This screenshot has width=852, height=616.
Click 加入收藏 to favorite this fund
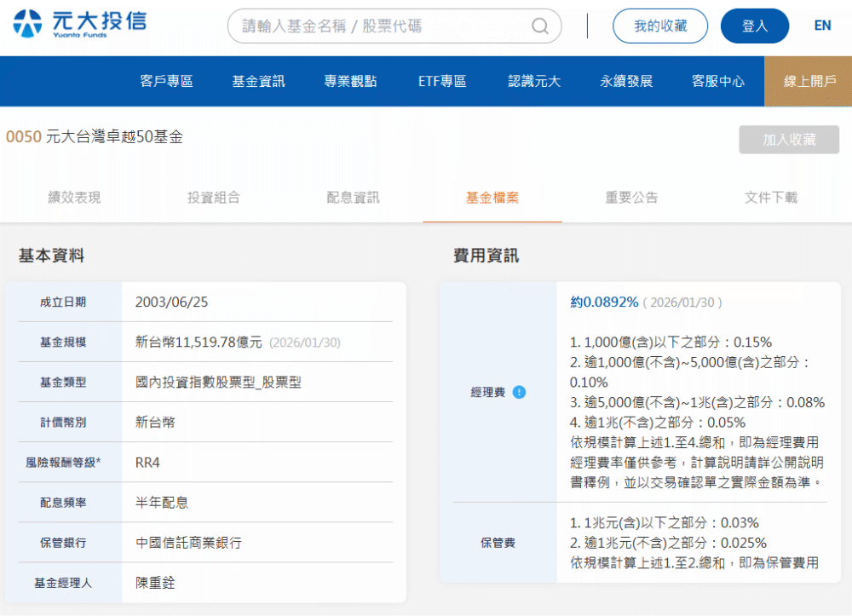tap(789, 140)
